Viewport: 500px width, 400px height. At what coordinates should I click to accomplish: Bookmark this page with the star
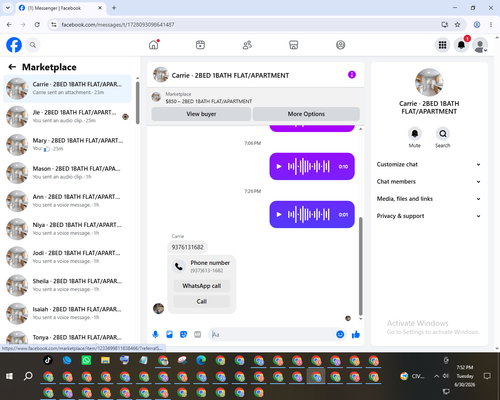click(457, 24)
